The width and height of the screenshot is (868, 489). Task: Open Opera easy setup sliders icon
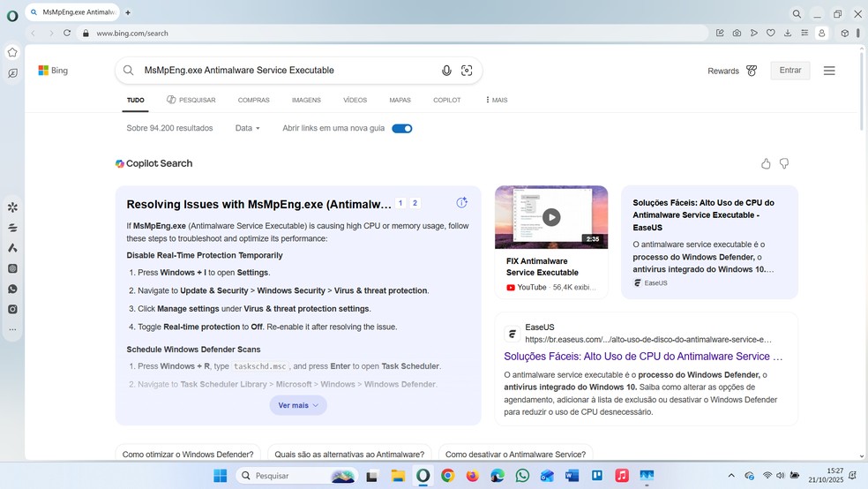[x=804, y=34]
